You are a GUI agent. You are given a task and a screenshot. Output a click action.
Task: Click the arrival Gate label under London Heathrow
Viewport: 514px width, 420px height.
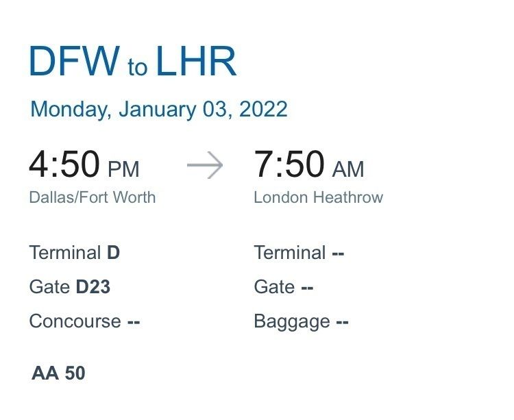point(274,287)
